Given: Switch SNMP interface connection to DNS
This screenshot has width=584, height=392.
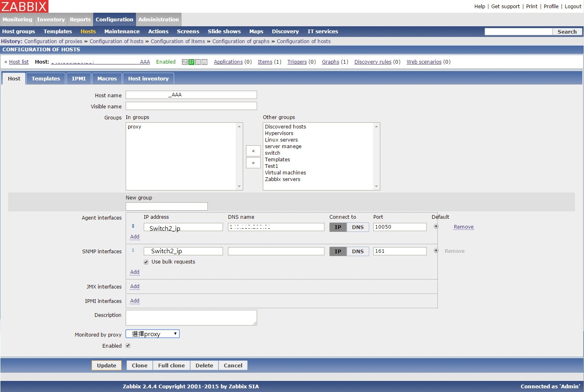Looking at the screenshot, I should click(358, 251).
